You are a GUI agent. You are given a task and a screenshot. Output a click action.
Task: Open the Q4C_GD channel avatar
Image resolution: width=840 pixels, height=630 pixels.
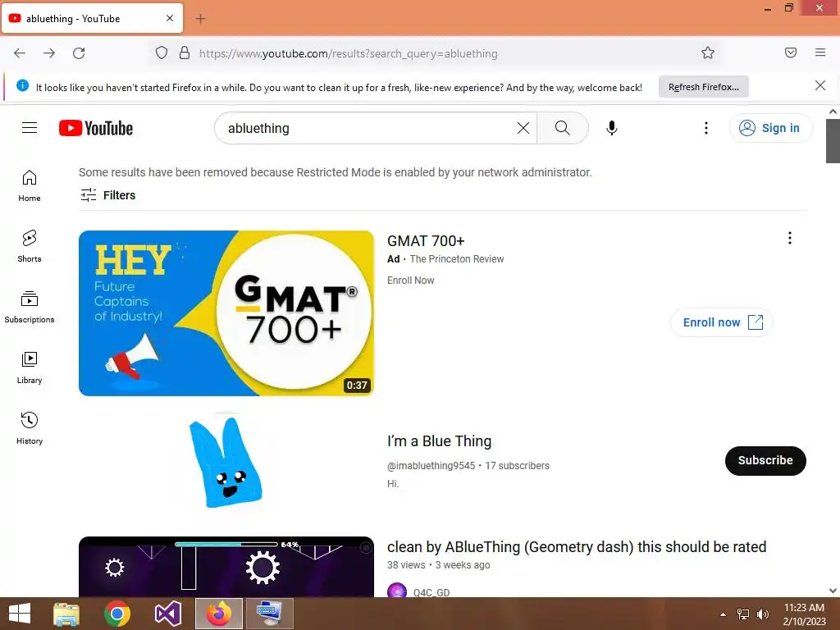(396, 591)
